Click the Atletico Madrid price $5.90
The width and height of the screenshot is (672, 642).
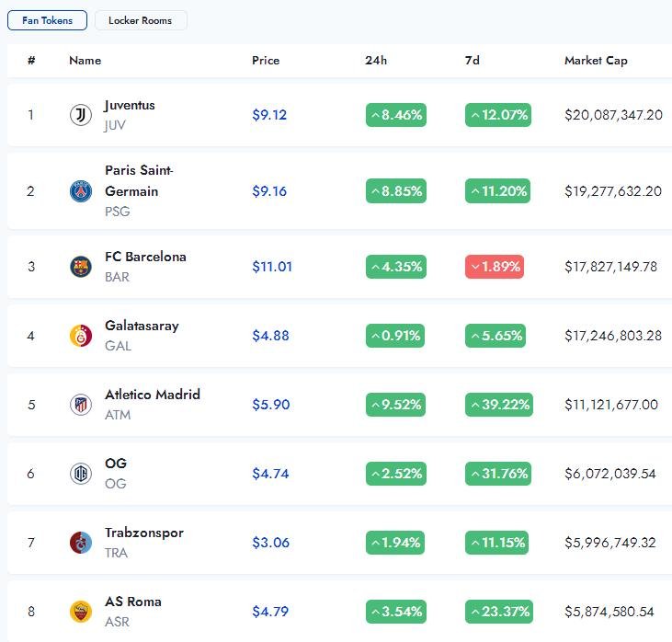coord(271,405)
